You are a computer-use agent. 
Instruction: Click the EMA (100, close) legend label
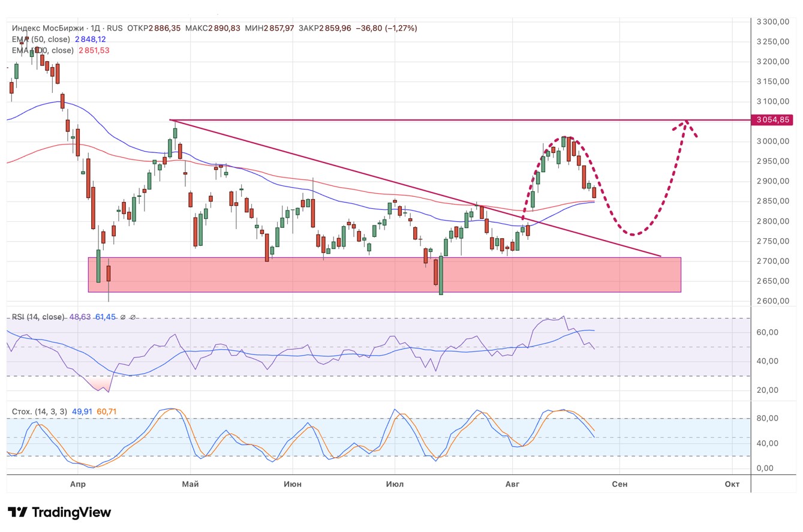pyautogui.click(x=43, y=50)
